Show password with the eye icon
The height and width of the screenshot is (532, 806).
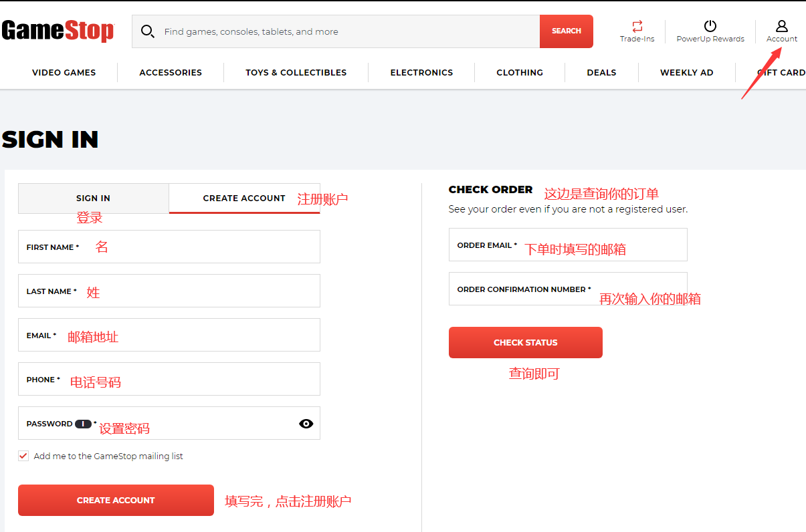point(306,424)
